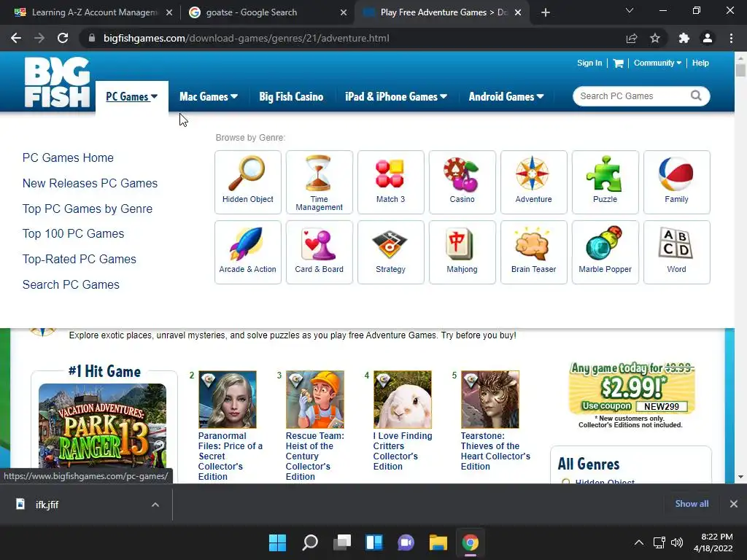The image size is (747, 560).
Task: Open the Arcade & Action rocket tile
Action: tap(248, 252)
